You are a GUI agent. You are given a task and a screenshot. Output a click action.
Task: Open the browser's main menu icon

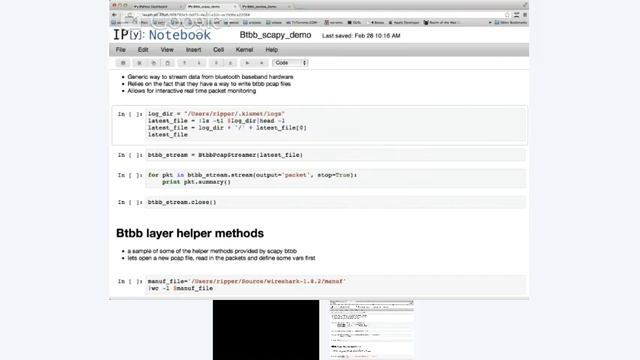point(525,15)
